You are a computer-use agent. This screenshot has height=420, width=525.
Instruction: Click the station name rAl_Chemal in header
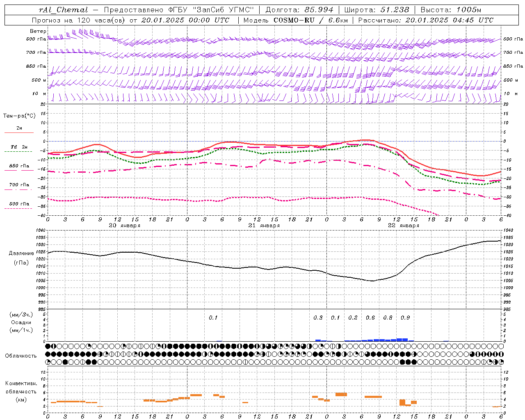[63, 10]
